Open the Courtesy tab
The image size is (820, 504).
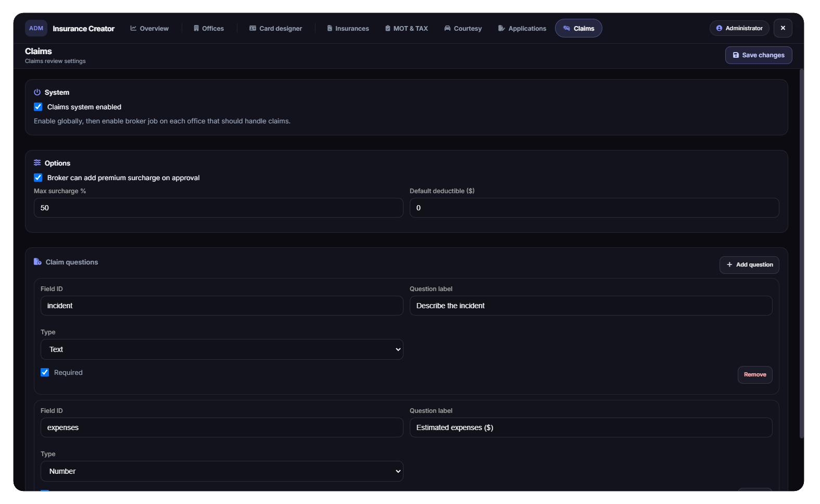(463, 28)
